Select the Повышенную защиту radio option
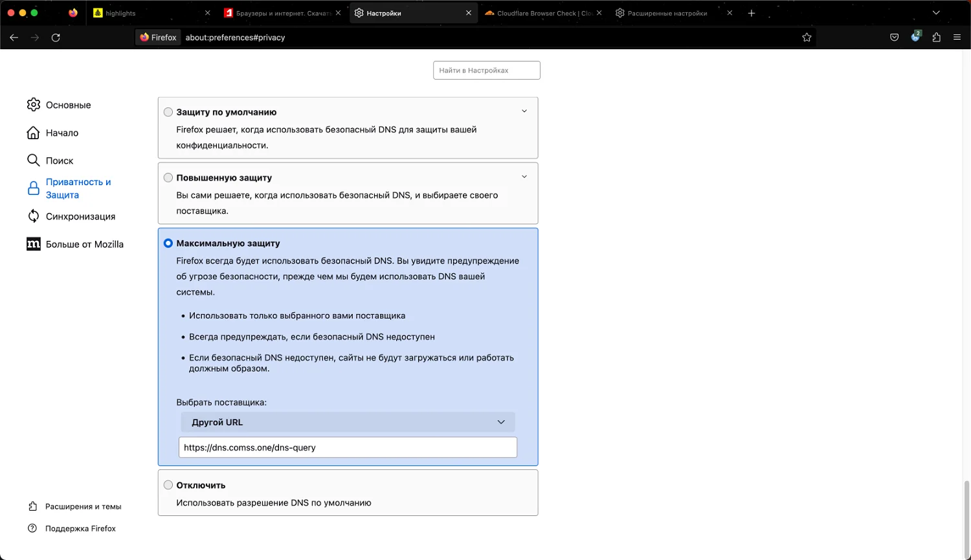The width and height of the screenshot is (971, 560). pos(168,177)
